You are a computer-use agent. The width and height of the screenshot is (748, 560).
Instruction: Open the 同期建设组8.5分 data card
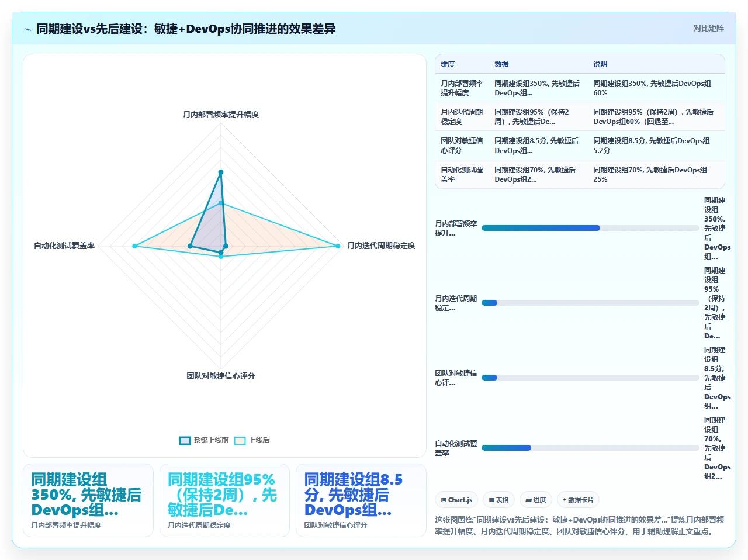pyautogui.click(x=361, y=500)
